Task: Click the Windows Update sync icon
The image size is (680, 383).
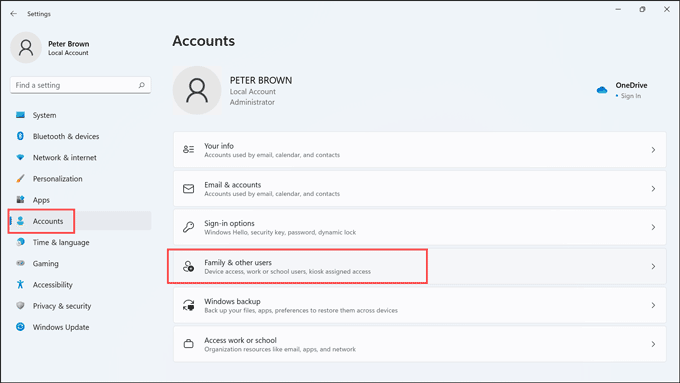Action: (x=20, y=327)
